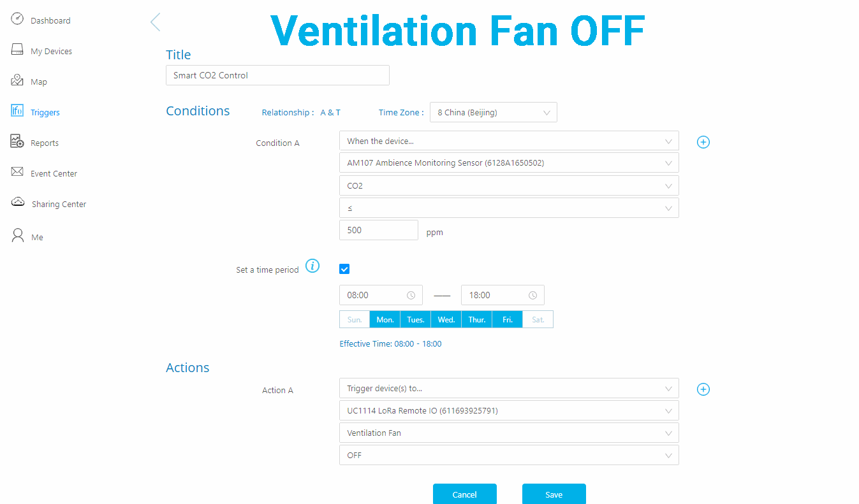859x504 pixels.
Task: Open the Event Center menu item
Action: click(54, 174)
